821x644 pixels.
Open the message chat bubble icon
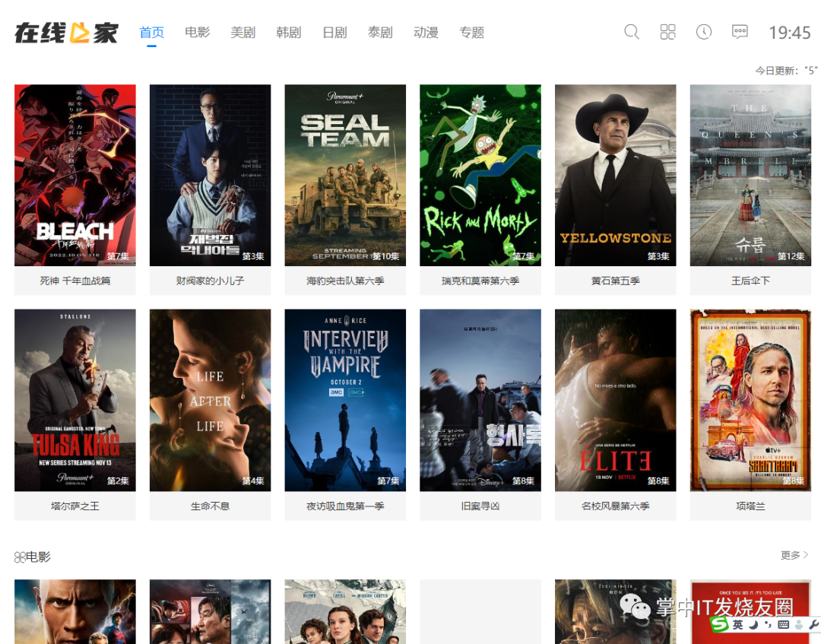740,32
